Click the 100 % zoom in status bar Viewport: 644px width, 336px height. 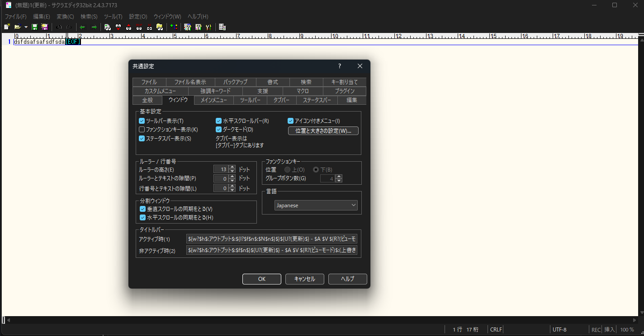[627, 330]
